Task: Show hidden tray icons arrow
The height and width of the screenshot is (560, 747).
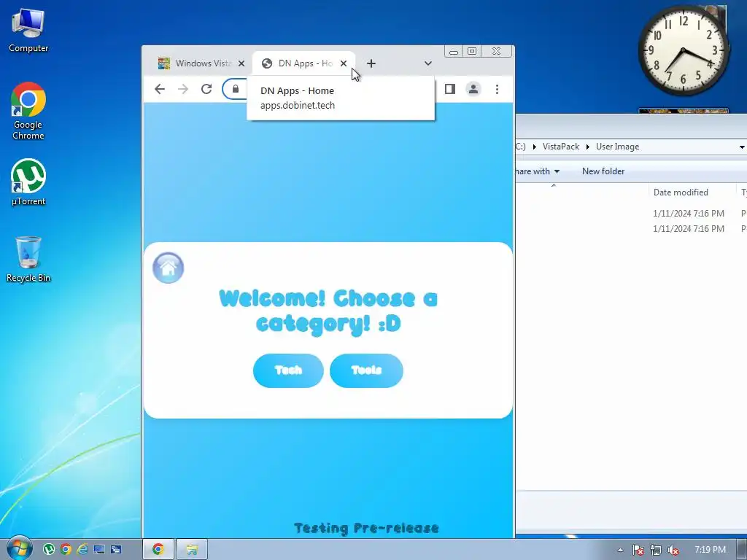Action: click(x=620, y=550)
